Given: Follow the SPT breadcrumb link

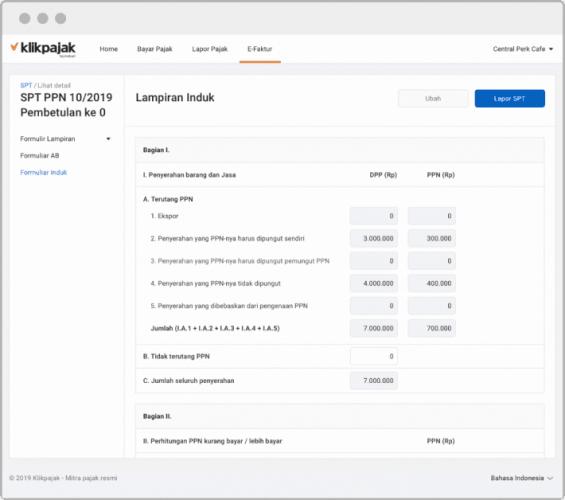Looking at the screenshot, I should 26,85.
